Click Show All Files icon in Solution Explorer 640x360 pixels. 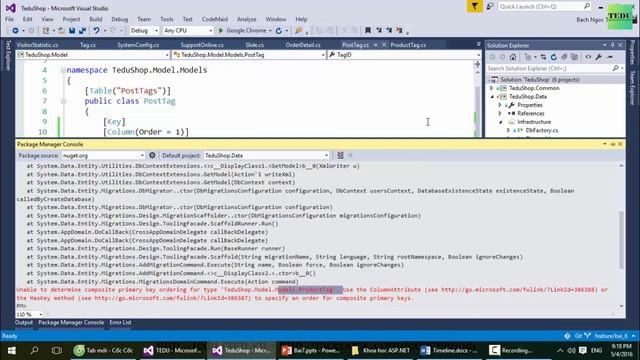click(x=574, y=57)
